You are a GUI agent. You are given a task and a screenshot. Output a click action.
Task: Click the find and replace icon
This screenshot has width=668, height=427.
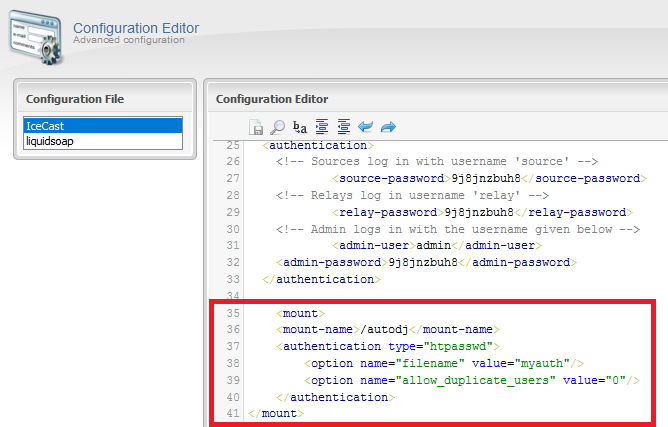300,127
